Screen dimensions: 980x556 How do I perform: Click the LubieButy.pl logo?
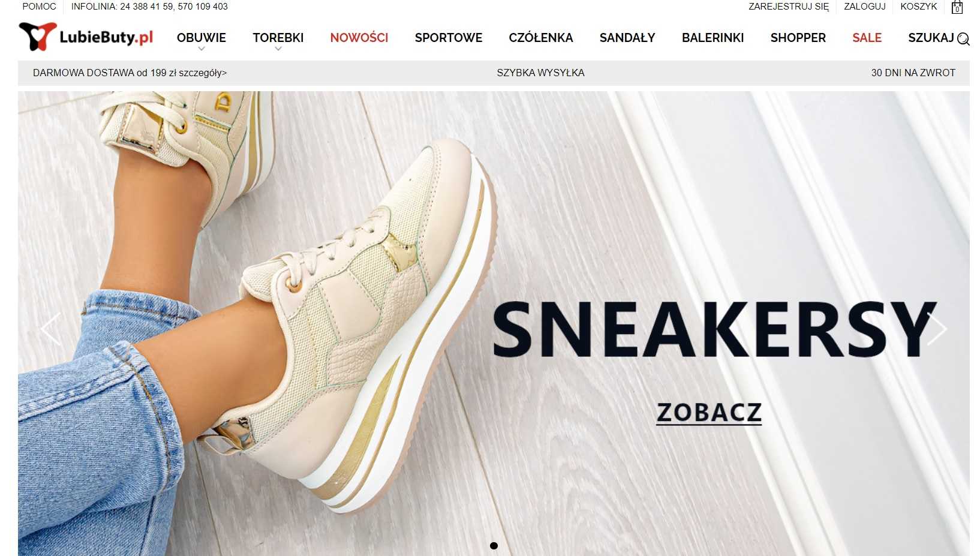pyautogui.click(x=86, y=37)
